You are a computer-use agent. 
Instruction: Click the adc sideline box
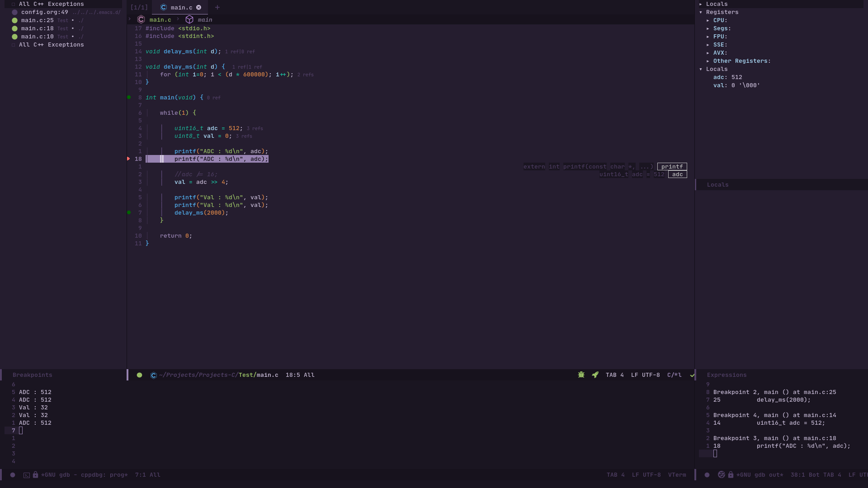678,174
